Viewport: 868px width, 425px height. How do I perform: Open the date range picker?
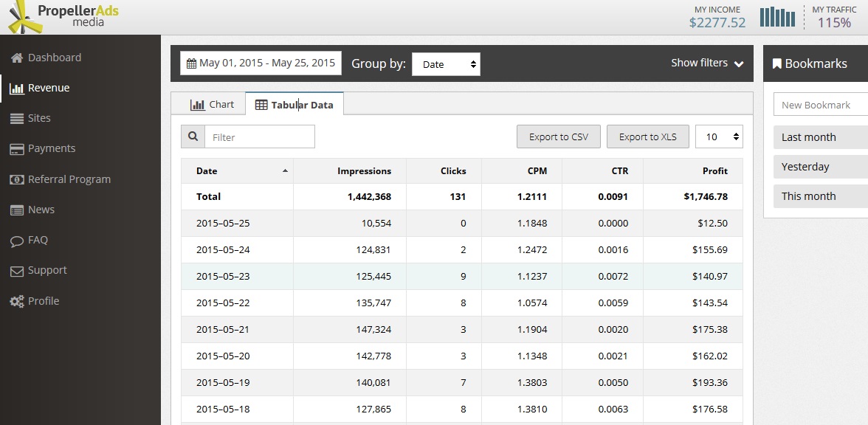(261, 63)
